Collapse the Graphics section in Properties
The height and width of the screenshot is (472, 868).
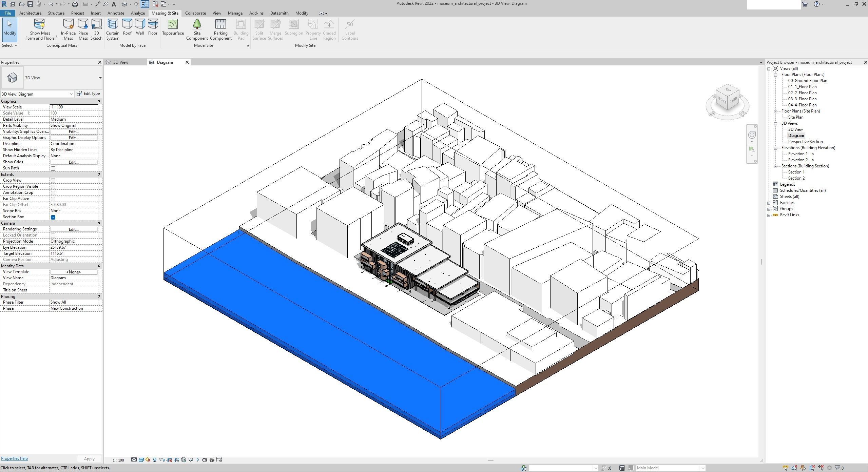(x=99, y=101)
